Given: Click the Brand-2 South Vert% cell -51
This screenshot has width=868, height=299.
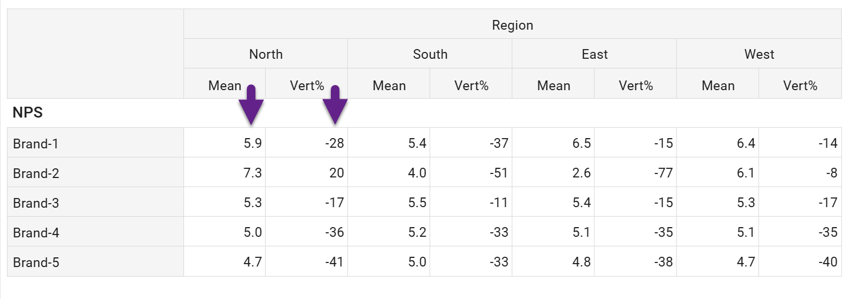Looking at the screenshot, I should pos(498,173).
